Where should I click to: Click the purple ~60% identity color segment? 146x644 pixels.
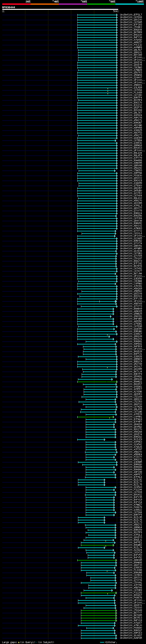pyautogui.click(x=73, y=4)
